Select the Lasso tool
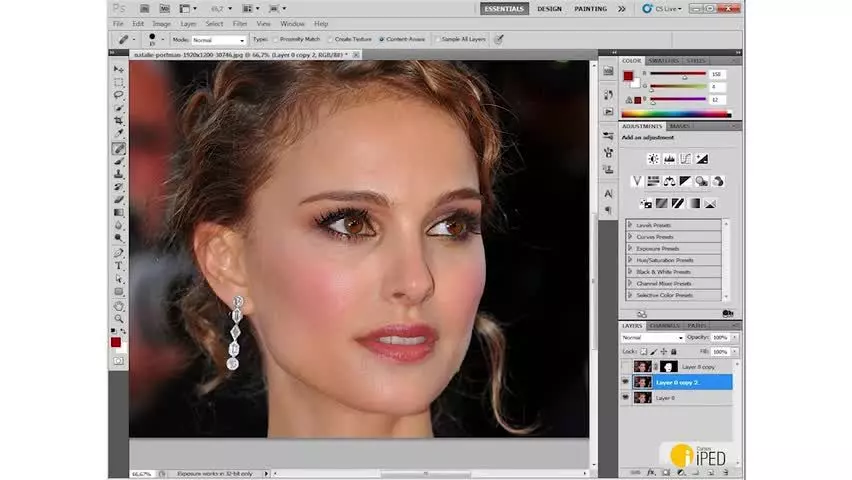 118,95
